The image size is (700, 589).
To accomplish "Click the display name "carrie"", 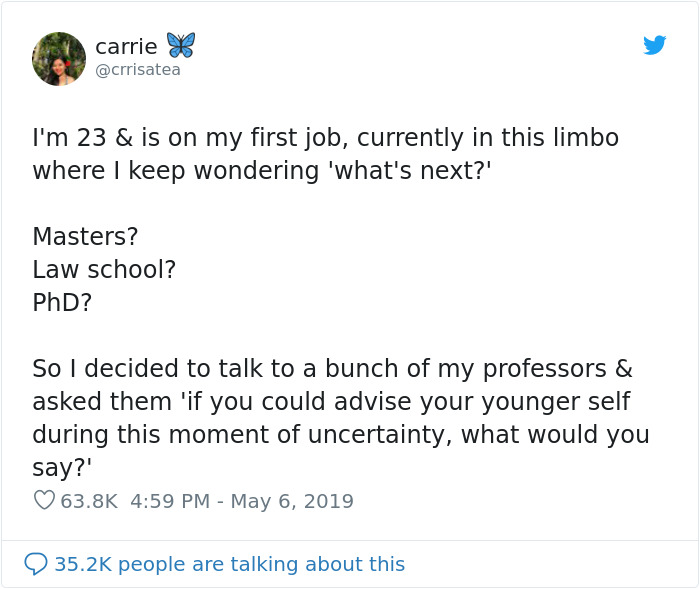I will (x=126, y=46).
